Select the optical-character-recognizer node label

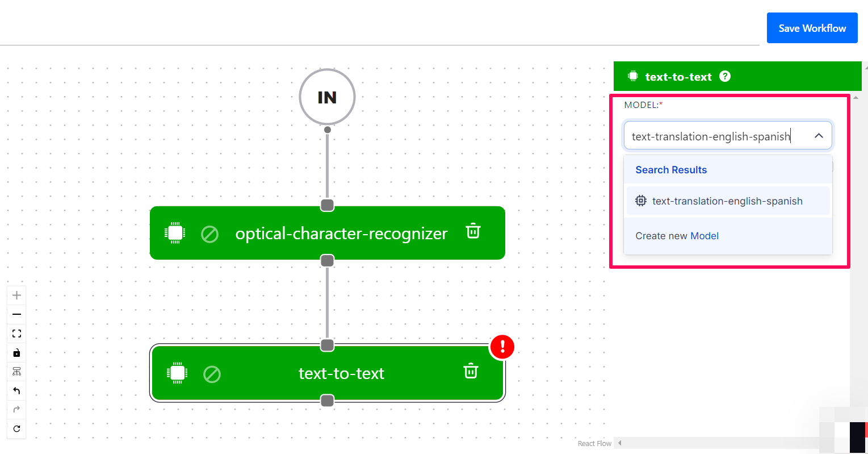pyautogui.click(x=341, y=234)
